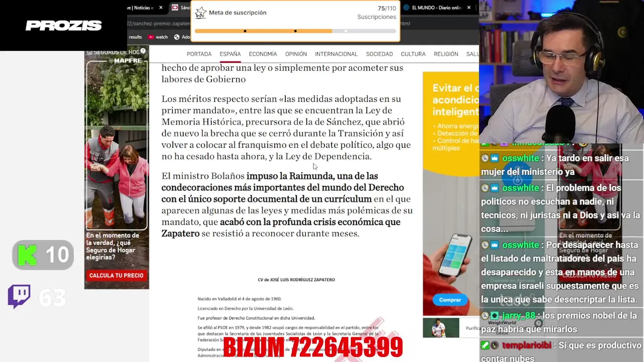The image size is (644, 362).
Task: Click osswhite's chat message 'El problema de los políticos'
Action: 560,208
